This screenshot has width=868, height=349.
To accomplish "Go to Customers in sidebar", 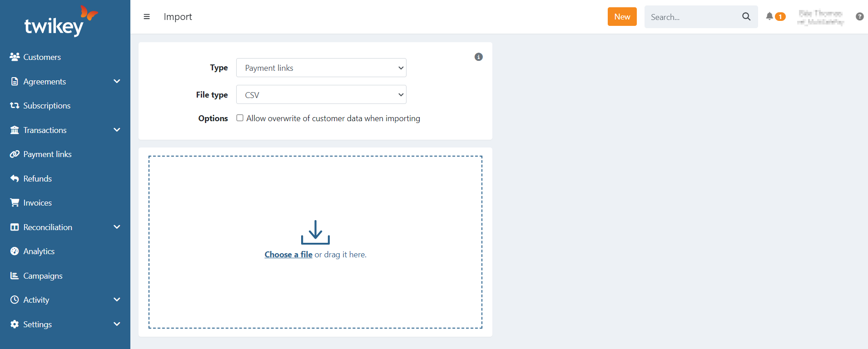I will tap(42, 57).
